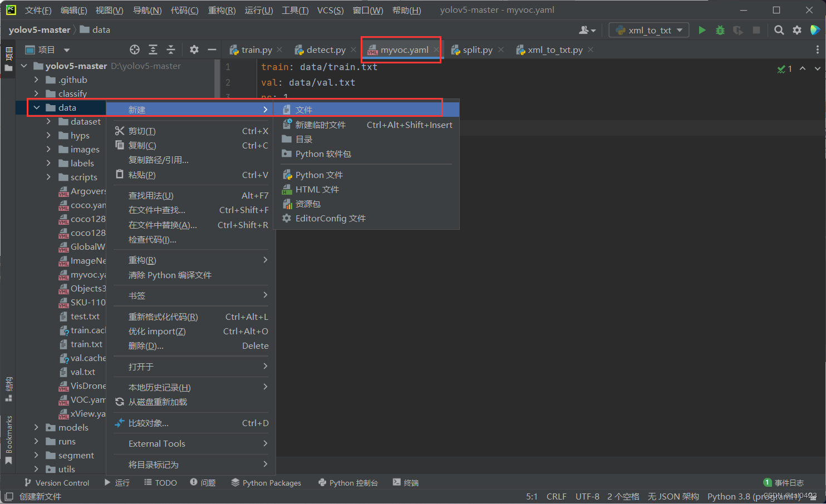Go to previous highlighted problem arrow
This screenshot has width=826, height=504.
pyautogui.click(x=802, y=68)
